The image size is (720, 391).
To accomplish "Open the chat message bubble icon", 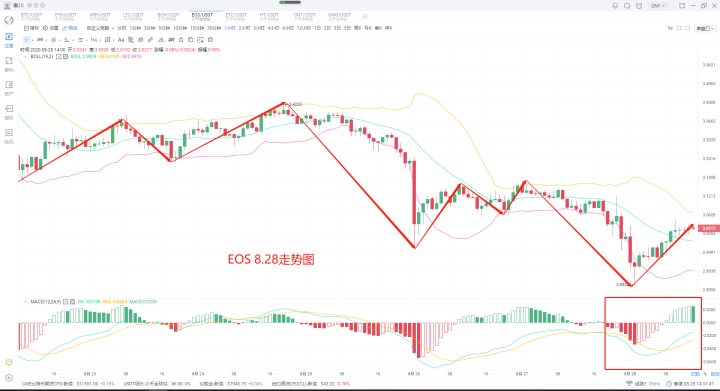I will point(627,6).
